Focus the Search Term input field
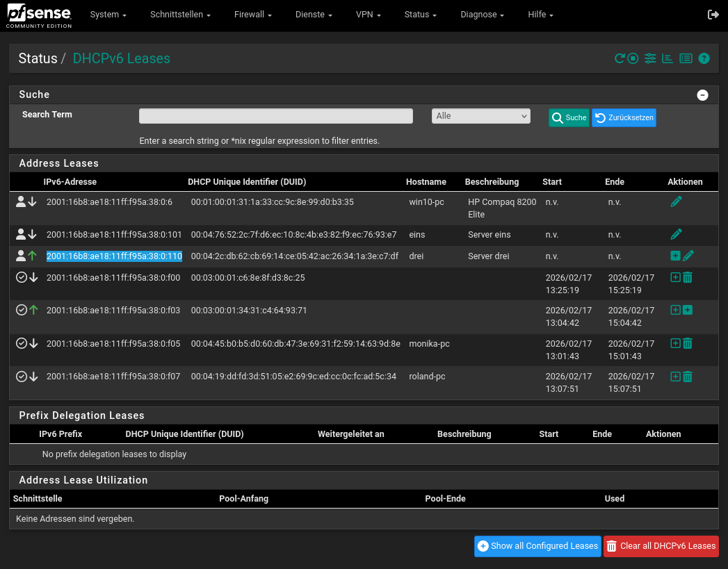 coord(276,116)
